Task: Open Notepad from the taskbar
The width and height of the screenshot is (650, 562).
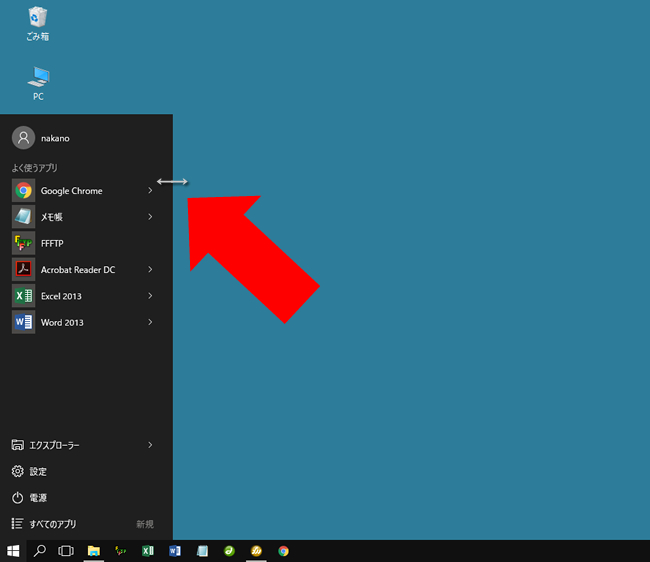Action: [x=202, y=551]
